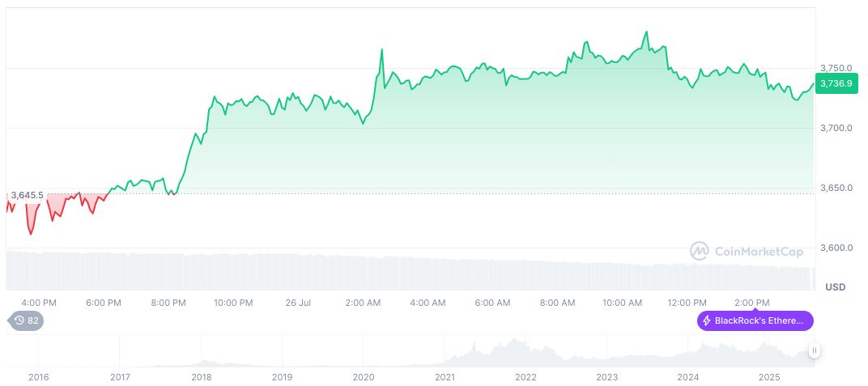
Task: Click the green 3,736.9 current price tag
Action: tap(834, 83)
